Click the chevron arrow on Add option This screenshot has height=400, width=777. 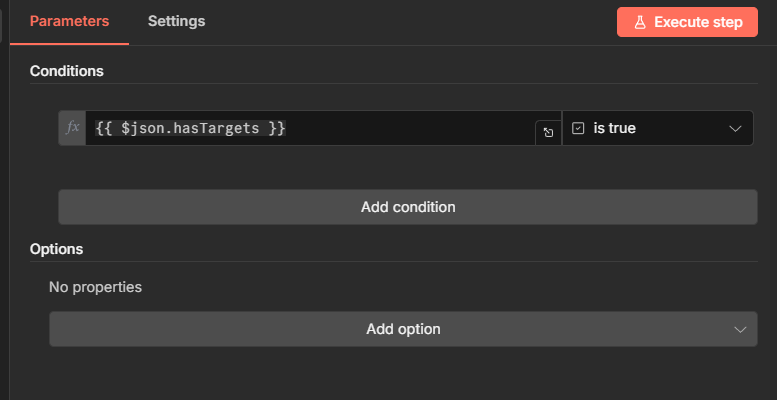[x=740, y=329]
